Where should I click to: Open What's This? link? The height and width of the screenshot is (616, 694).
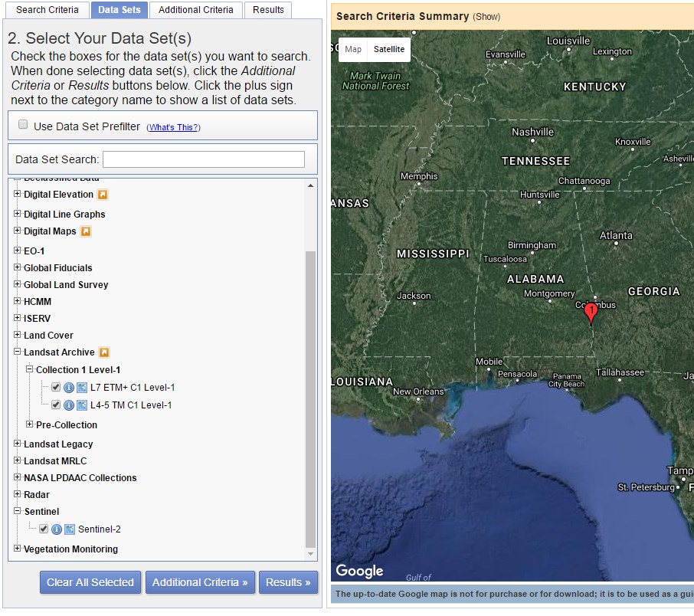pyautogui.click(x=173, y=127)
